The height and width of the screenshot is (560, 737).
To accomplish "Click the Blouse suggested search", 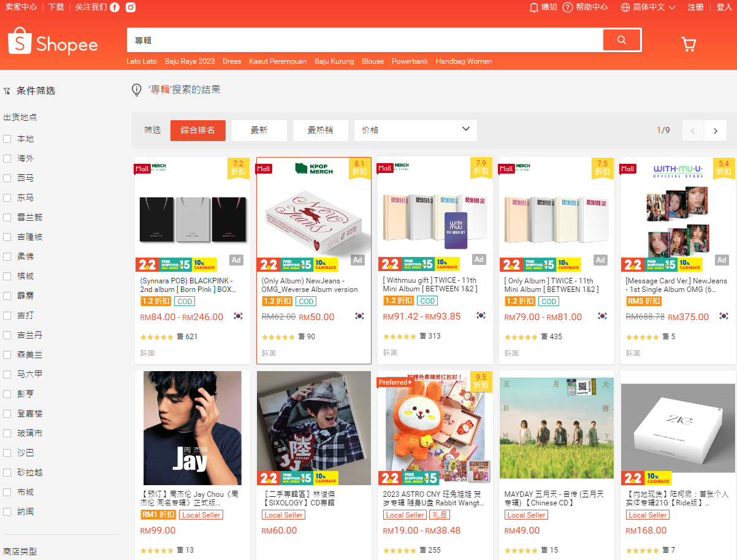I will point(373,61).
